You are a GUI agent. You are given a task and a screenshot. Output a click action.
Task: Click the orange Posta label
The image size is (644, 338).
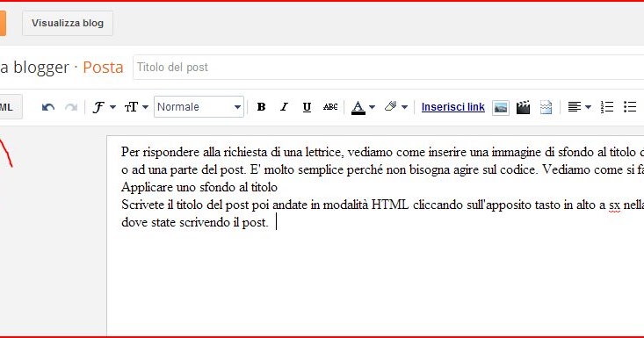click(x=103, y=68)
